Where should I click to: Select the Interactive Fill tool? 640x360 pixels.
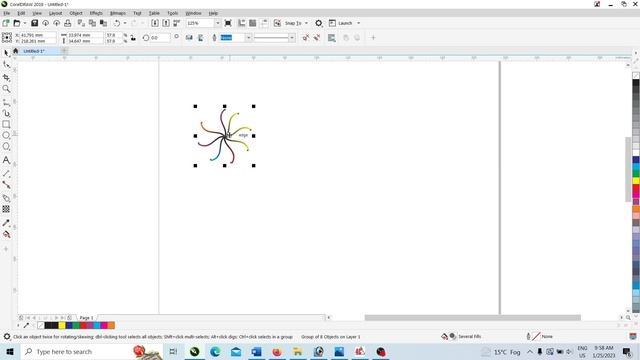[x=6, y=234]
